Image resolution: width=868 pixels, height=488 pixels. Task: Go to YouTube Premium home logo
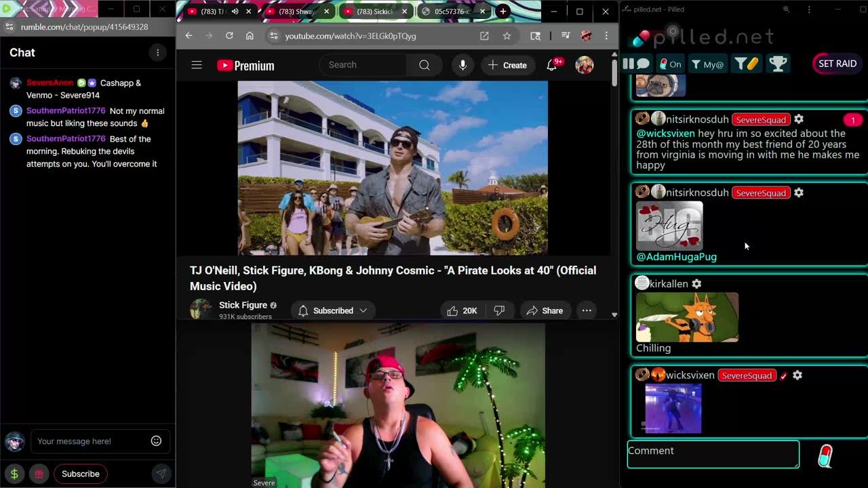[x=245, y=66]
